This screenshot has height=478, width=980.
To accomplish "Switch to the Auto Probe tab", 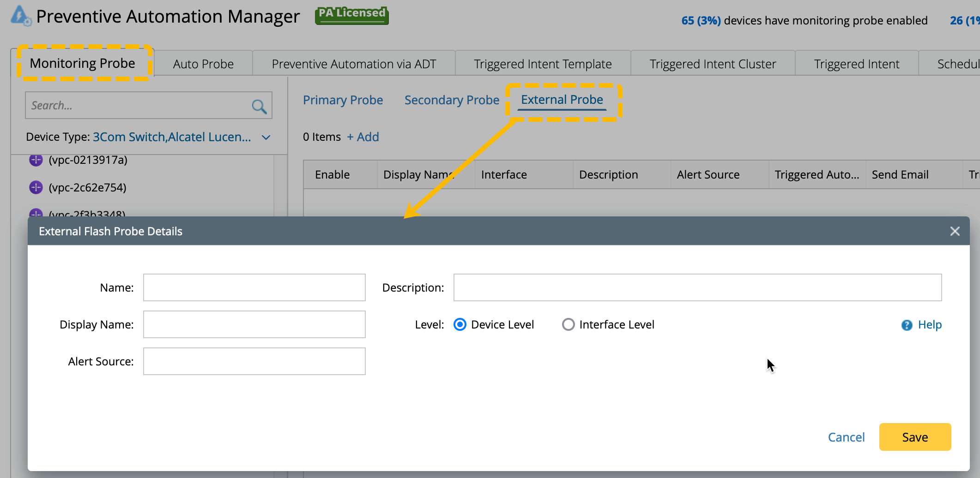I will tap(203, 63).
